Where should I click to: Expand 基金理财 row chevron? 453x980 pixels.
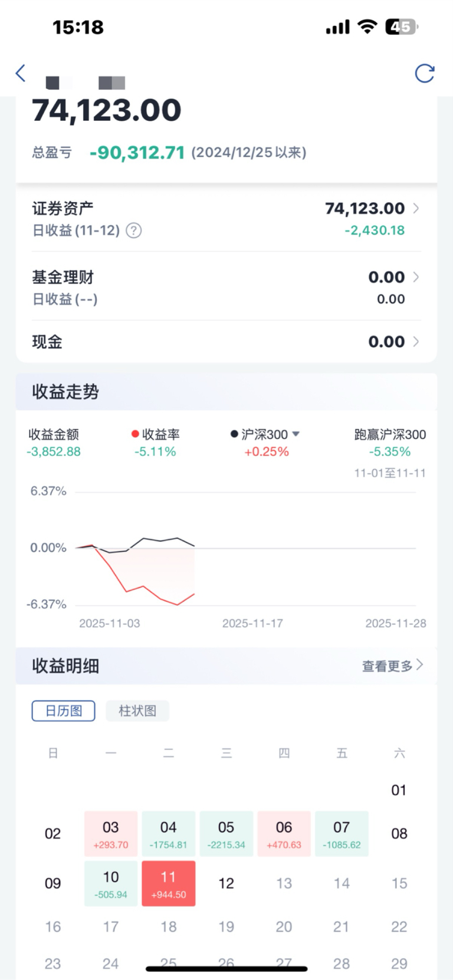tap(416, 277)
